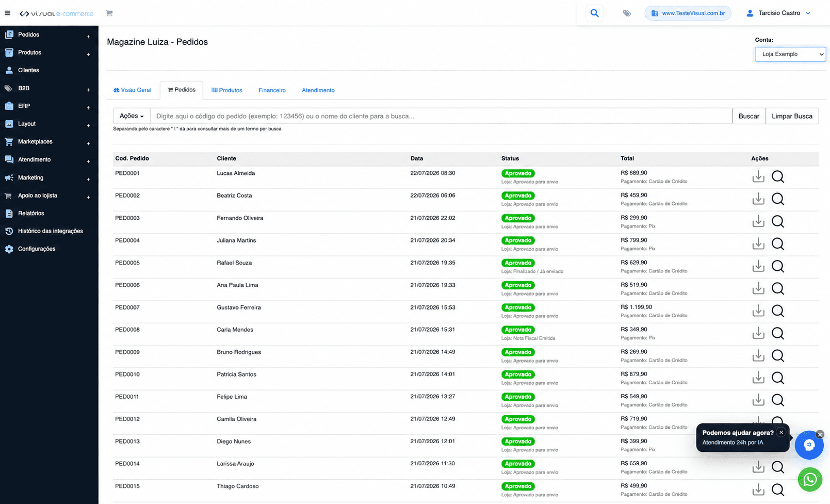This screenshot has height=504, width=830.
Task: Click the shopping cart icon in header
Action: click(x=109, y=13)
